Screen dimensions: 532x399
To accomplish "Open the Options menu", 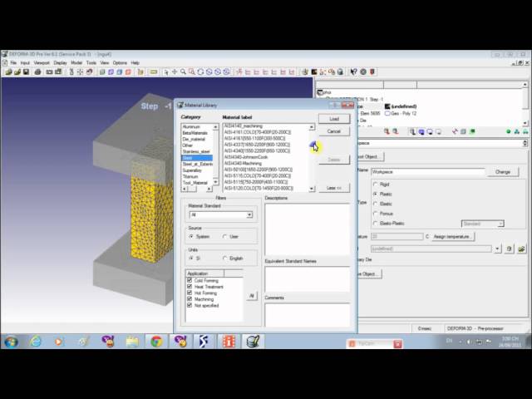I will pyautogui.click(x=120, y=63).
